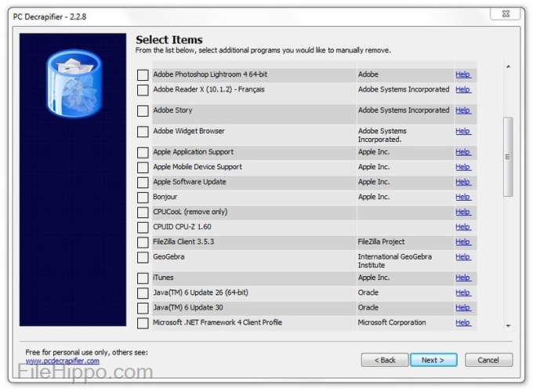Check the Adobe Photoshop Lightroom 4 64-bit box
Image resolution: width=533 pixels, height=392 pixels.
143,75
